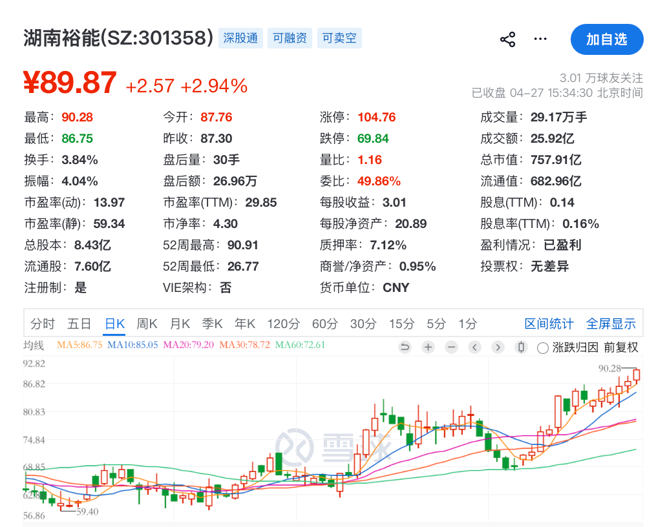The height and width of the screenshot is (527, 667).
Task: Click the chart undo/reset arrow icon
Action: pos(405,347)
